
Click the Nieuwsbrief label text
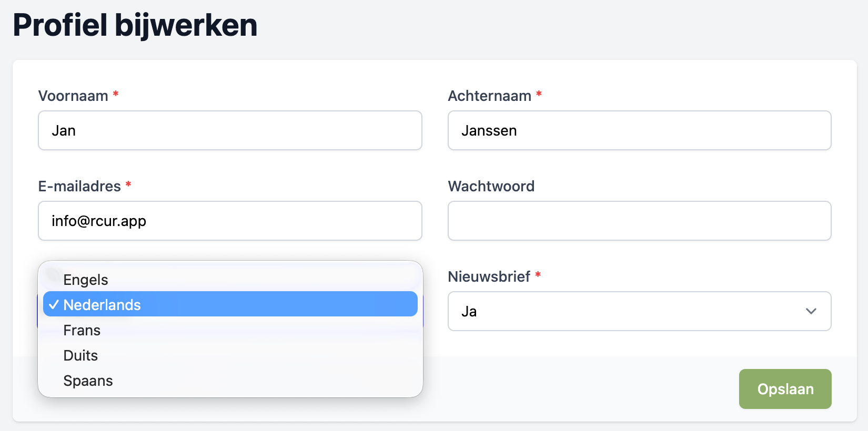(489, 276)
